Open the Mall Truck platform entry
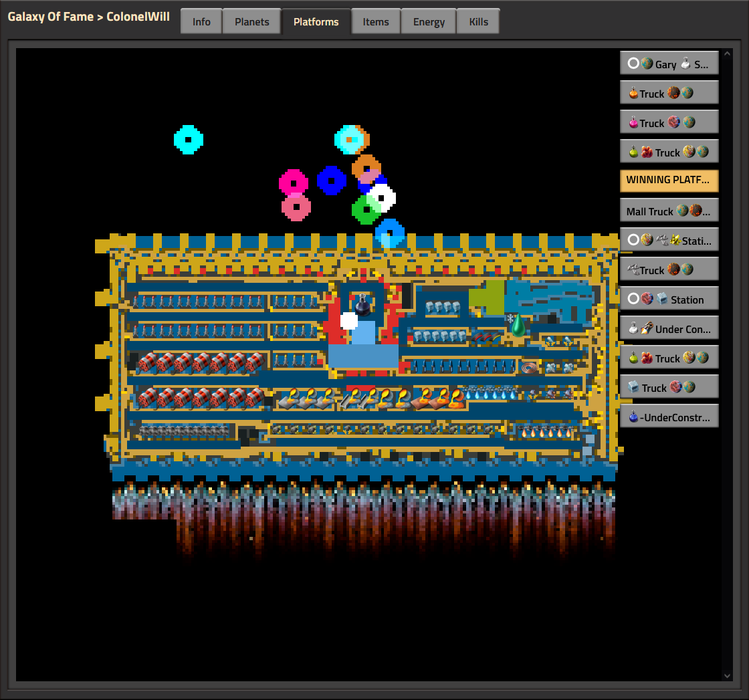This screenshot has width=749, height=700. pos(669,211)
